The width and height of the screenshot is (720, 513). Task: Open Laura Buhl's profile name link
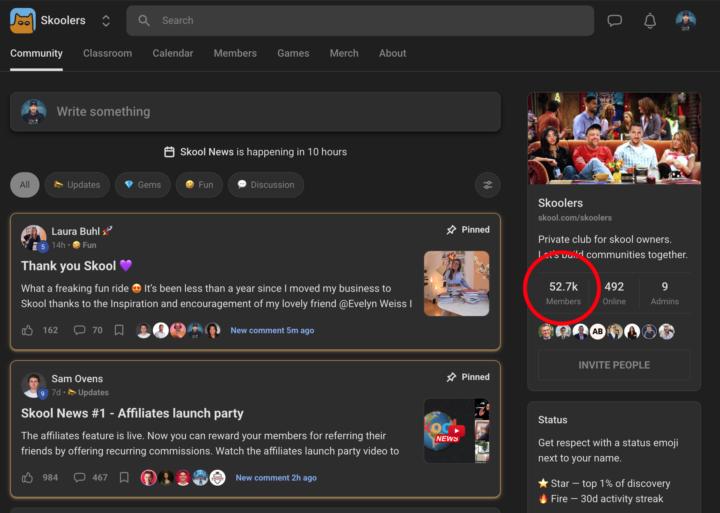coord(76,231)
